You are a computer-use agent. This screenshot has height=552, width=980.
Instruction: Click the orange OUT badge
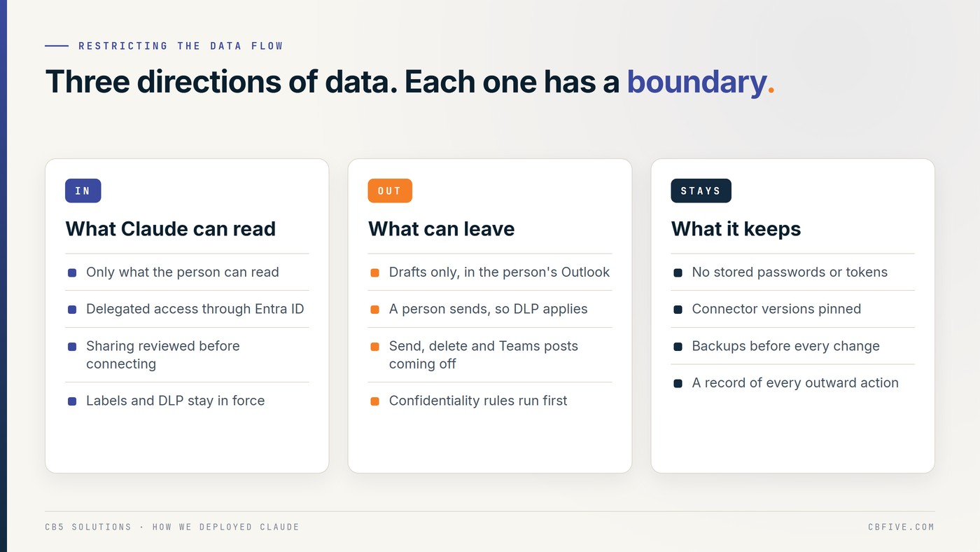pyautogui.click(x=390, y=191)
